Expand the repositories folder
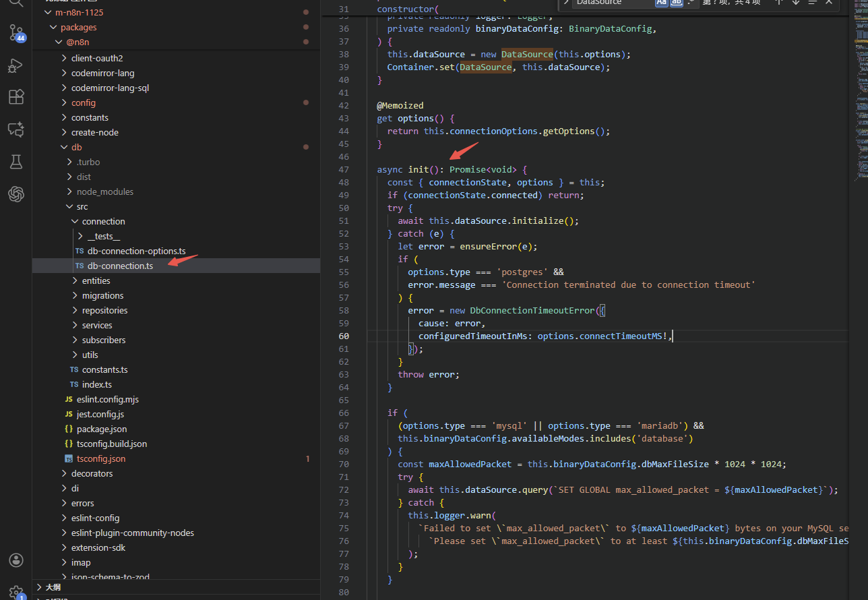 (74, 310)
